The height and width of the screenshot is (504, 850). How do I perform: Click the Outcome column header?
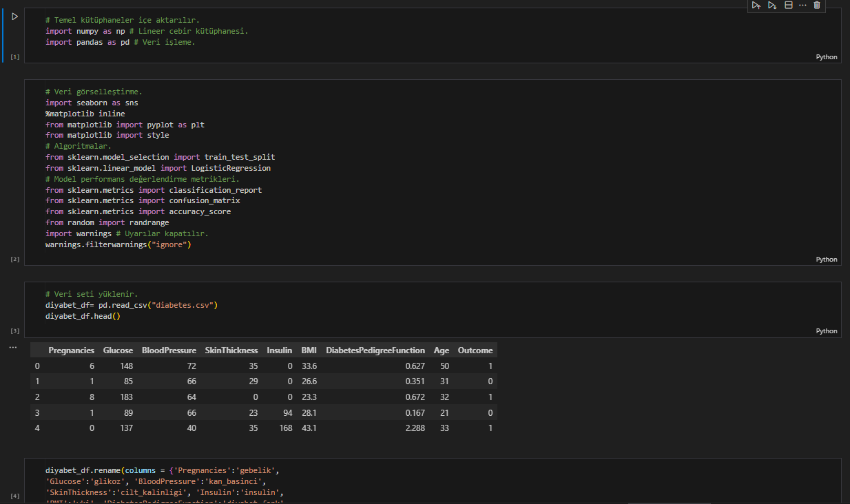tap(475, 350)
